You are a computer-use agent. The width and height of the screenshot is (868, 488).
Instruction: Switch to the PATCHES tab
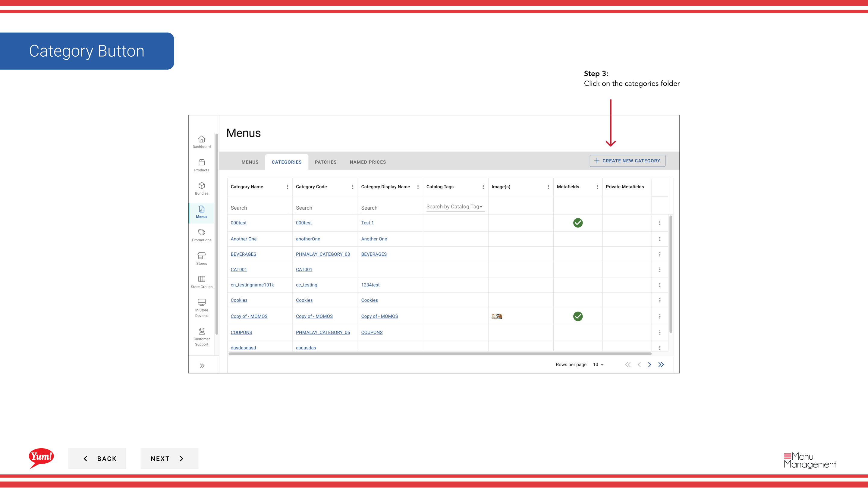coord(325,162)
